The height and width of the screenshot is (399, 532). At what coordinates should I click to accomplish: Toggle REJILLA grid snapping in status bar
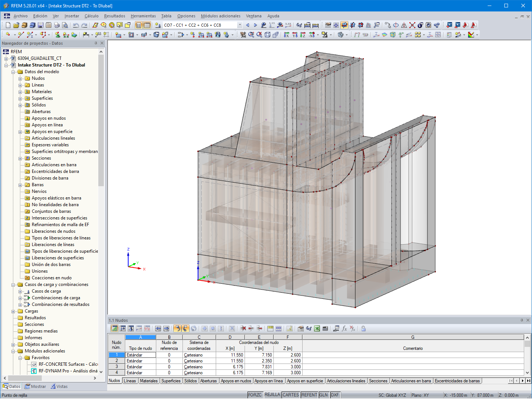pos(272,395)
